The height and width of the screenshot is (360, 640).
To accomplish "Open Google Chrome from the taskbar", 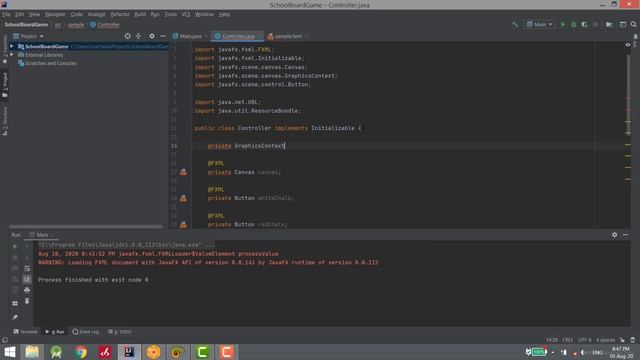I will (80, 352).
